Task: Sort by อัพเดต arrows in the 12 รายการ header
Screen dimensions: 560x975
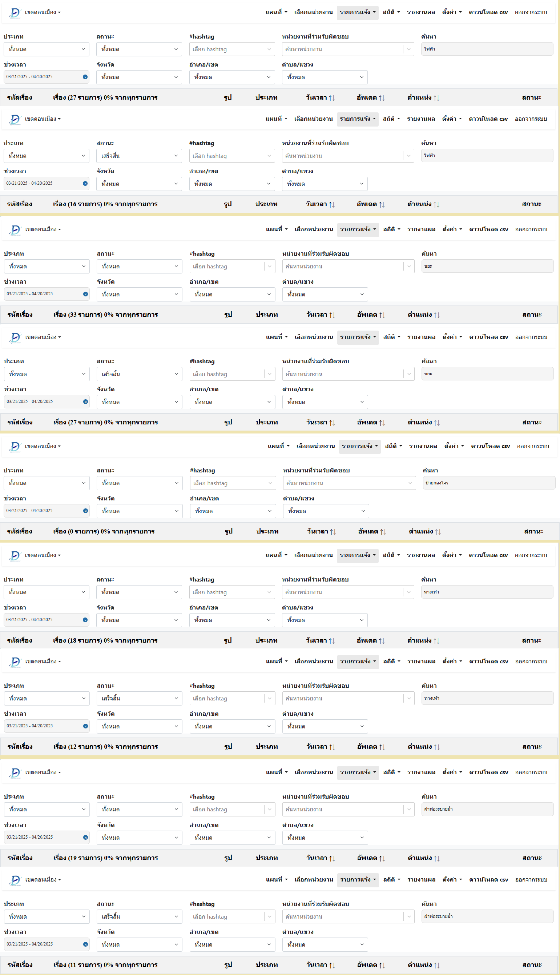Action: click(382, 747)
